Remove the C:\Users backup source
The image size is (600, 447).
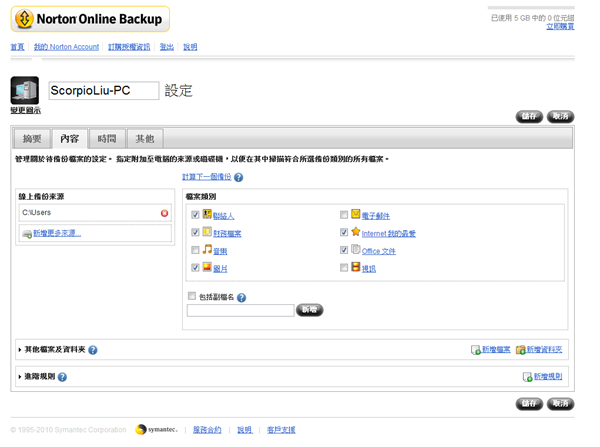pos(164,213)
